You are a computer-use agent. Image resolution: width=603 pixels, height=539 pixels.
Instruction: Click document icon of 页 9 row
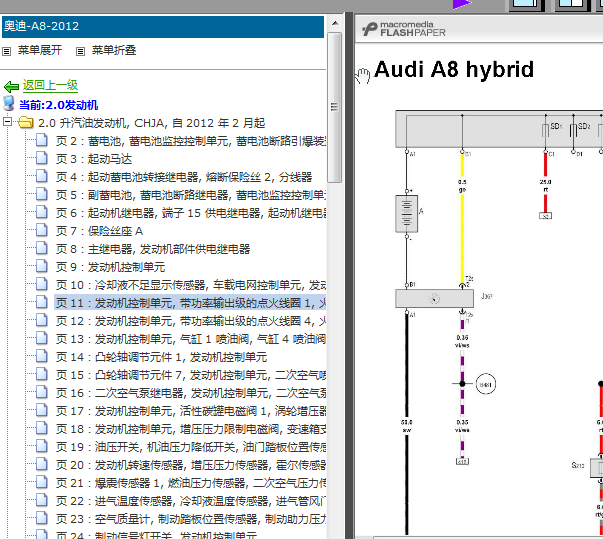point(42,266)
